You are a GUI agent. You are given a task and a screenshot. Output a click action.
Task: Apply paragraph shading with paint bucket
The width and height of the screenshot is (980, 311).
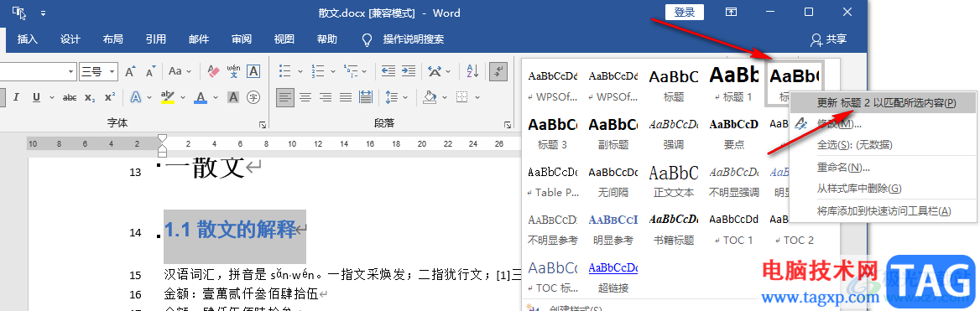point(430,96)
